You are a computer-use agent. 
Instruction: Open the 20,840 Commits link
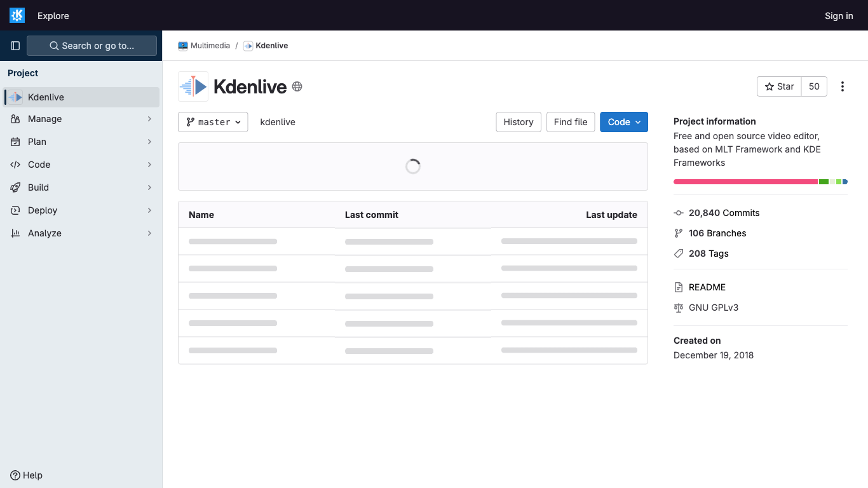click(724, 213)
